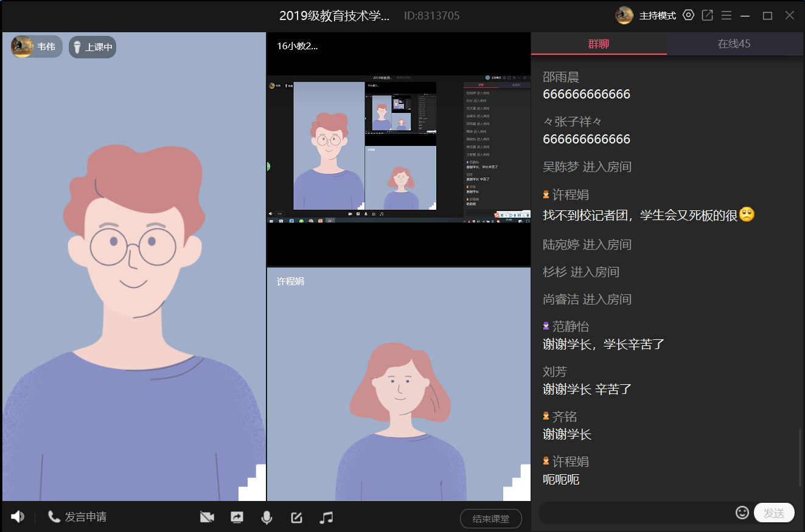Click the 发送 send button
805x532 pixels.
(x=773, y=513)
